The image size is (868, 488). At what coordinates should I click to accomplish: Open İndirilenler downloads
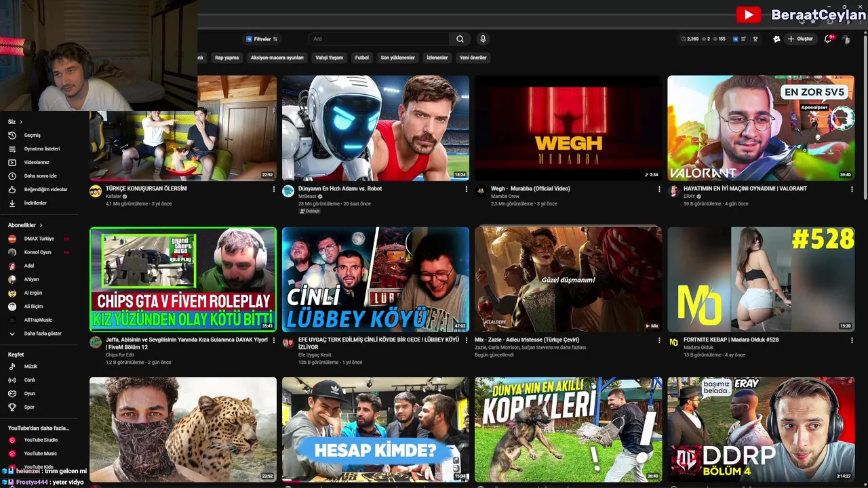tap(35, 203)
